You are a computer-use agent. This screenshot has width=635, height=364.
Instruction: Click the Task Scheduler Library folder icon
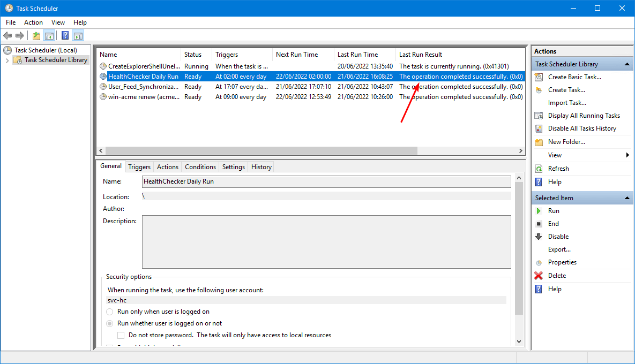[x=18, y=60]
